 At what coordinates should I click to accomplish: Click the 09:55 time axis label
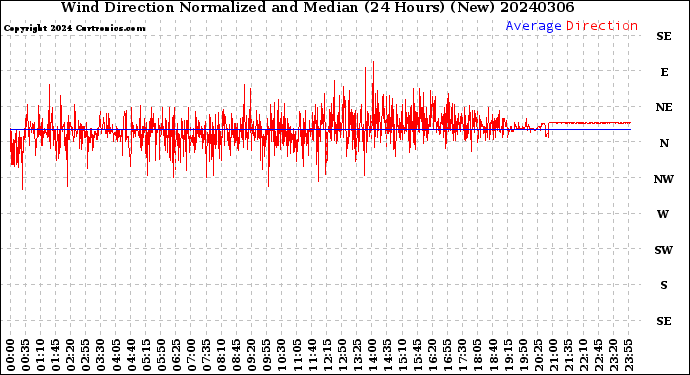point(266,355)
